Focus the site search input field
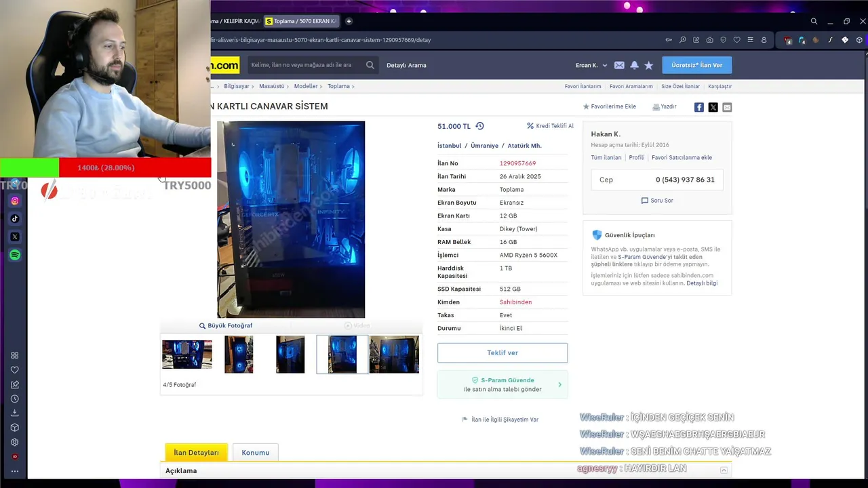 click(x=305, y=65)
